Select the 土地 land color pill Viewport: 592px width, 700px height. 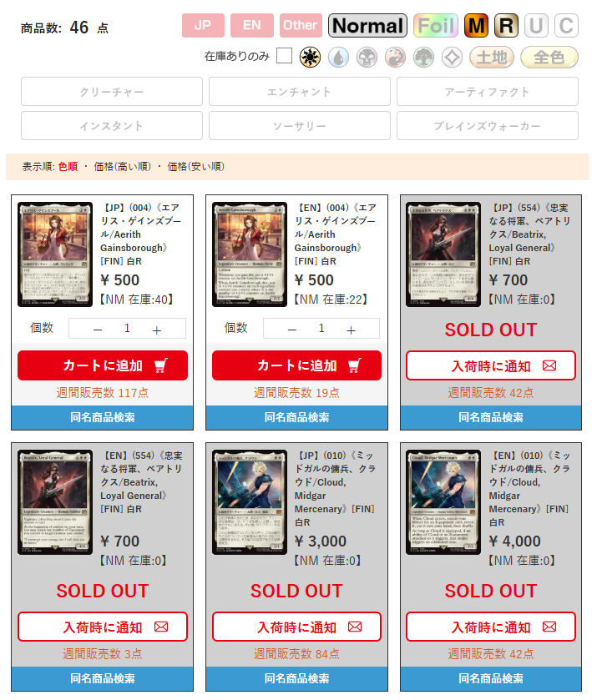point(492,57)
